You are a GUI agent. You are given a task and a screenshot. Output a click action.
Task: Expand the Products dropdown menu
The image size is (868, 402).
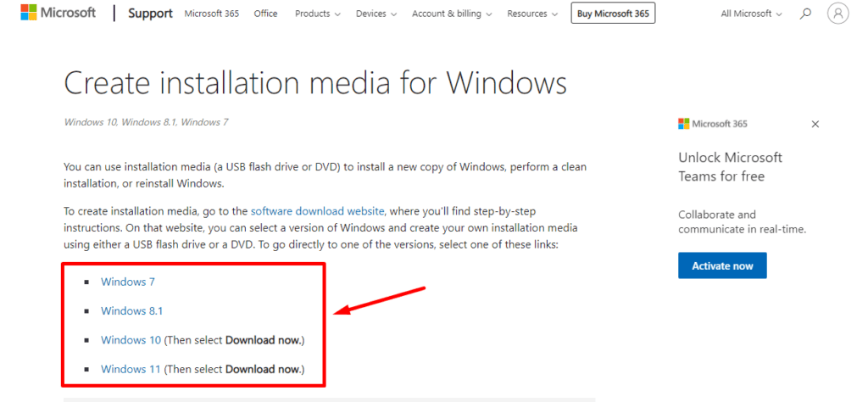click(x=318, y=14)
